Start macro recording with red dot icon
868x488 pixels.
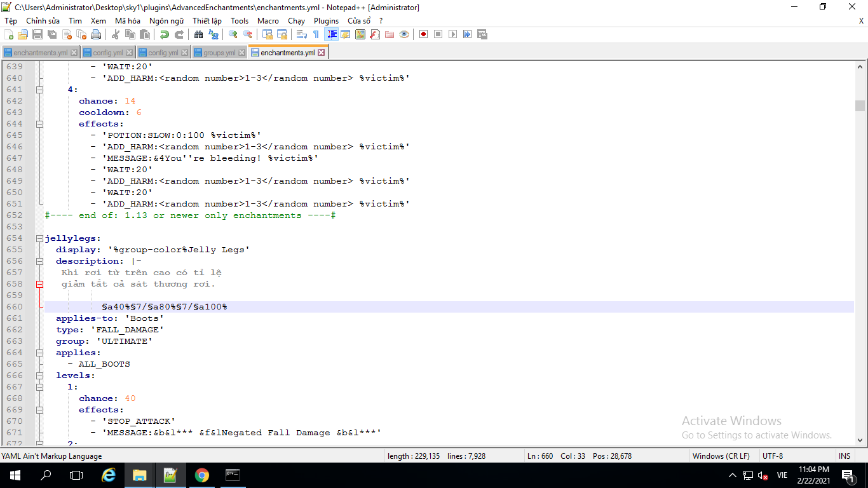tap(423, 34)
